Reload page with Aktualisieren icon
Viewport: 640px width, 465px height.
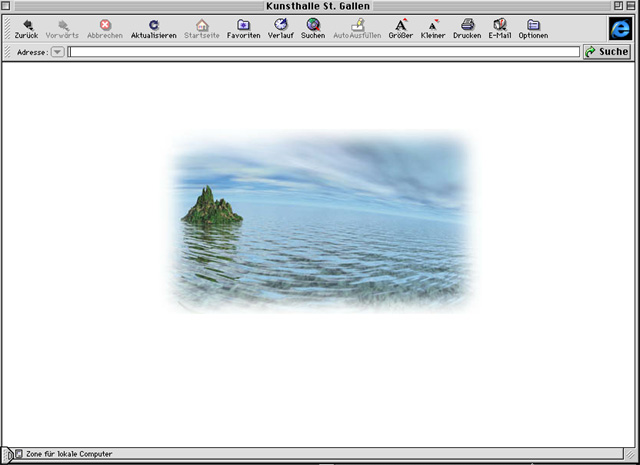tap(153, 24)
